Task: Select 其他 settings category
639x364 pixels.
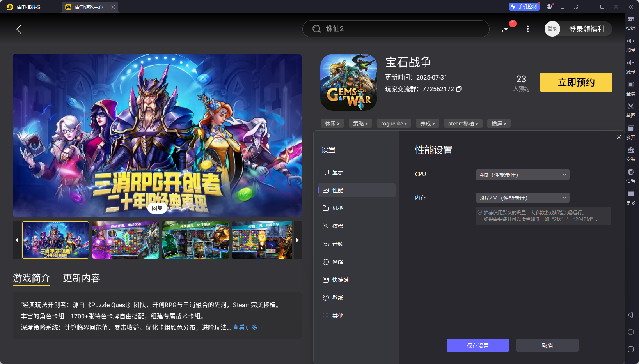Action: [357, 316]
